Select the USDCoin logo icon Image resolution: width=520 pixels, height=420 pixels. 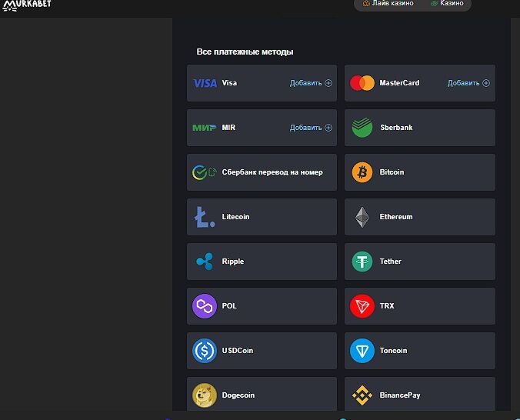click(x=205, y=351)
